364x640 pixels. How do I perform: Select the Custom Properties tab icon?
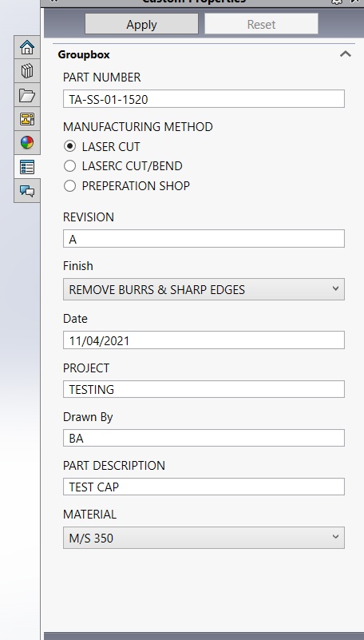point(27,166)
